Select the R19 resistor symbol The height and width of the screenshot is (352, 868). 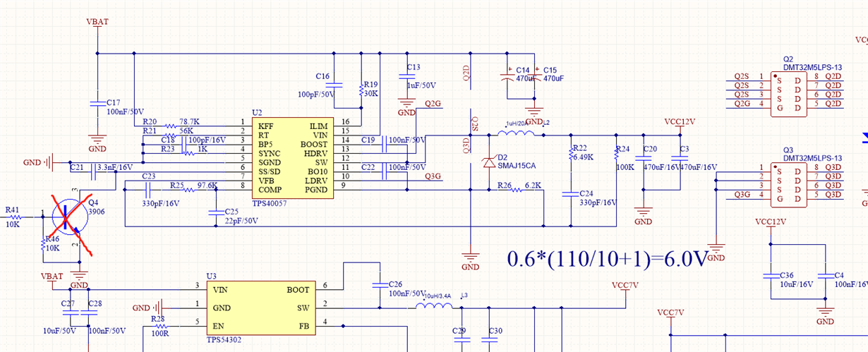point(361,90)
